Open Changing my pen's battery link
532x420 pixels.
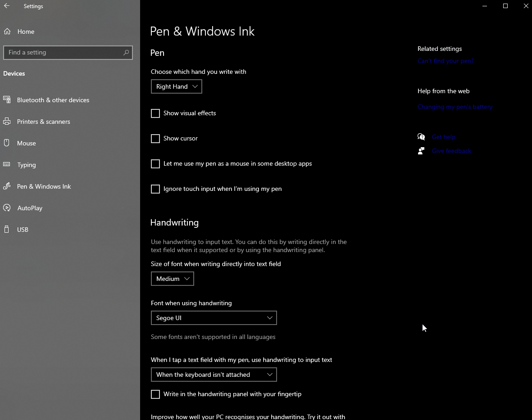click(455, 107)
